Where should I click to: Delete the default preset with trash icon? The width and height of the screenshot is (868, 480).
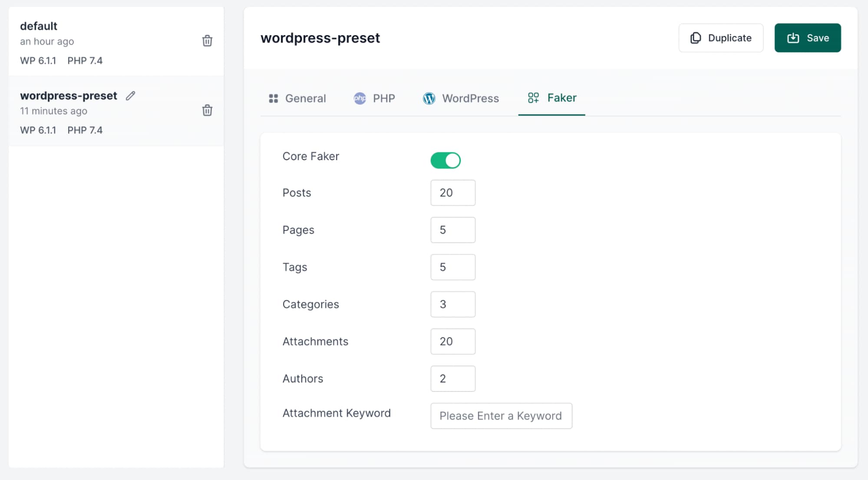(x=207, y=41)
